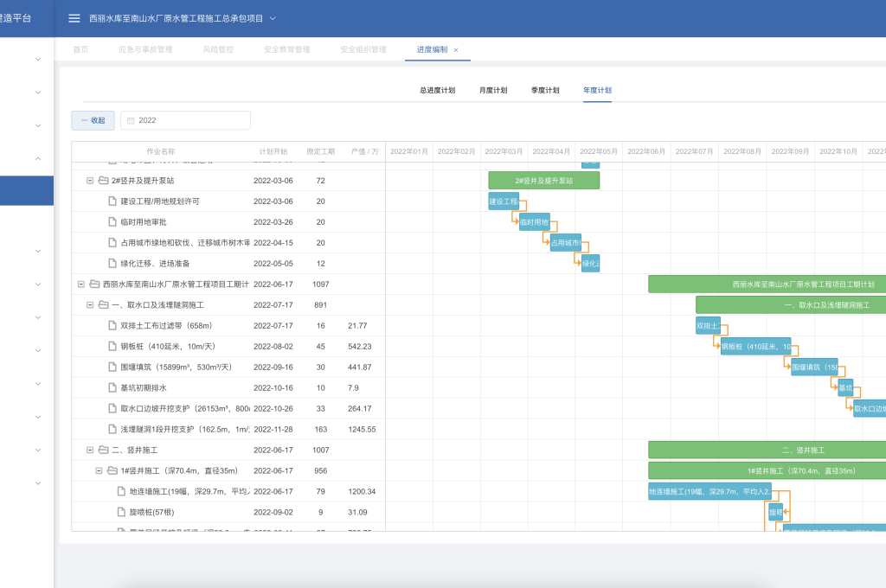The height and width of the screenshot is (588, 886).
Task: Click the green 二、竖井施工 Gantt bar
Action: click(767, 451)
